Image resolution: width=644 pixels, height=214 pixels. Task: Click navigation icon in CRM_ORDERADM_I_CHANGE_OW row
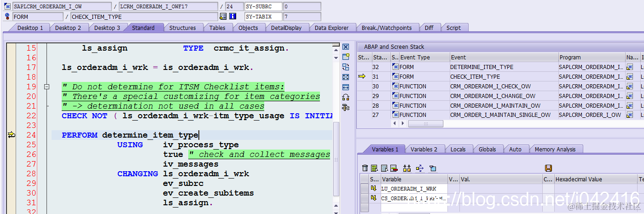coord(630,96)
